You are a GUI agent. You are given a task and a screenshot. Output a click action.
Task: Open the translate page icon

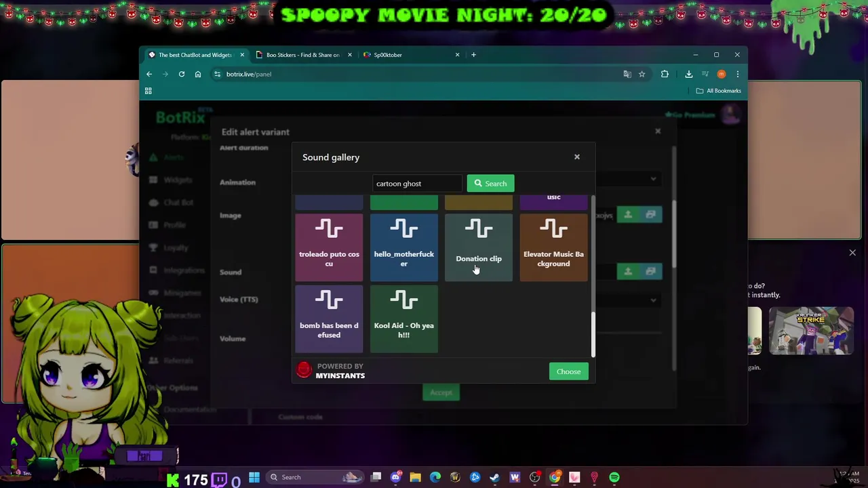[627, 74]
